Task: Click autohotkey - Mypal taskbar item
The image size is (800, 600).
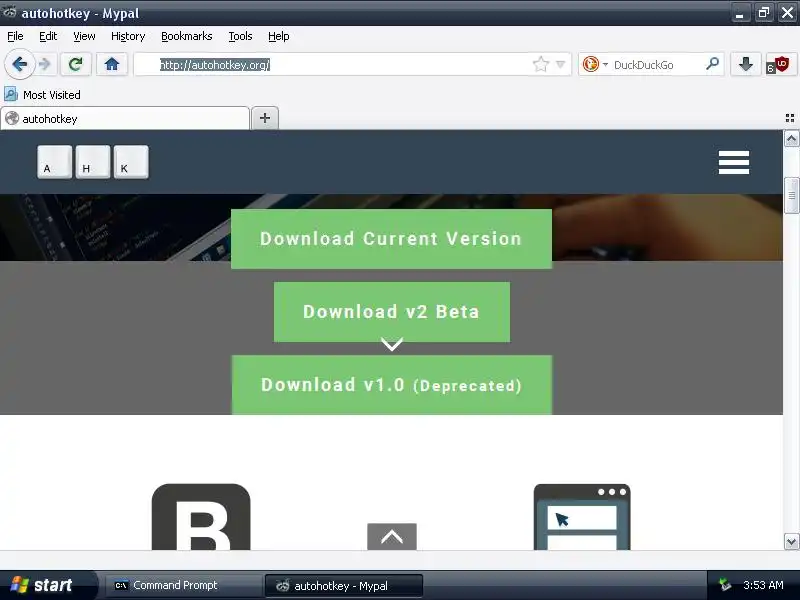Action: (x=344, y=586)
